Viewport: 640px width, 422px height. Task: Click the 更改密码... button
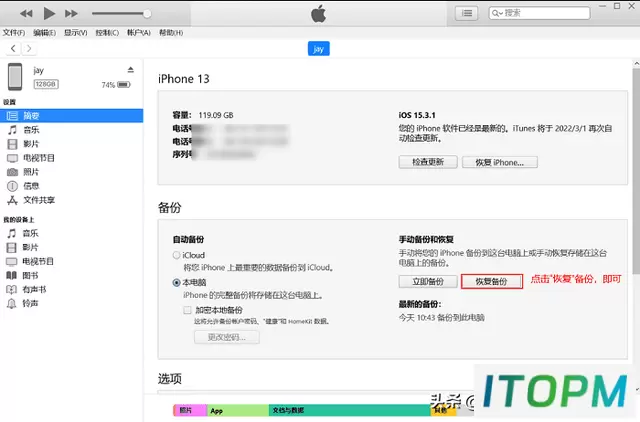(x=227, y=337)
